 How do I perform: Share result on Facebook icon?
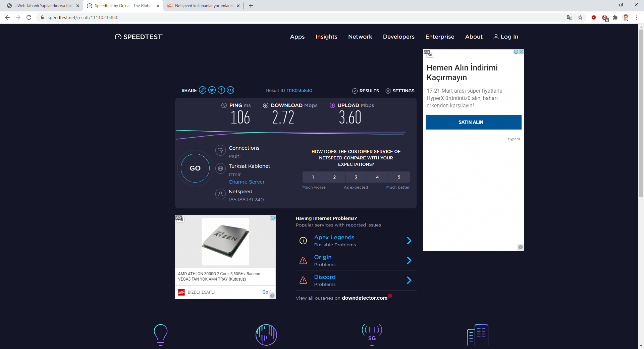[221, 90]
